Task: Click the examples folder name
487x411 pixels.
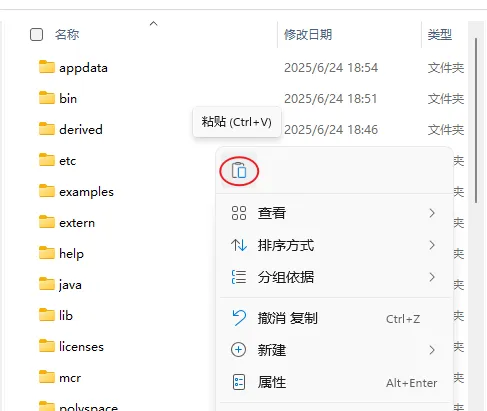Action: click(86, 192)
